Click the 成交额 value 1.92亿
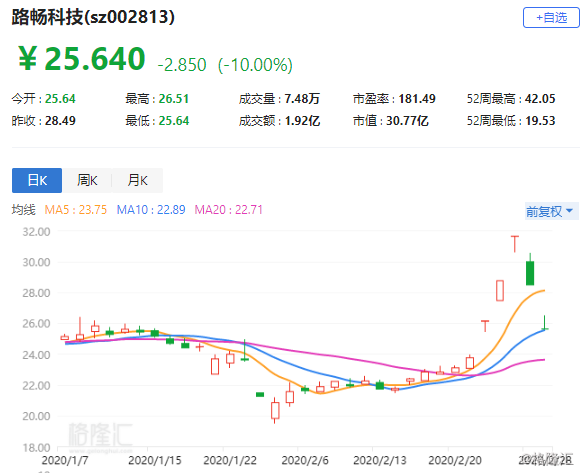The width and height of the screenshot is (581, 473). coord(302,120)
